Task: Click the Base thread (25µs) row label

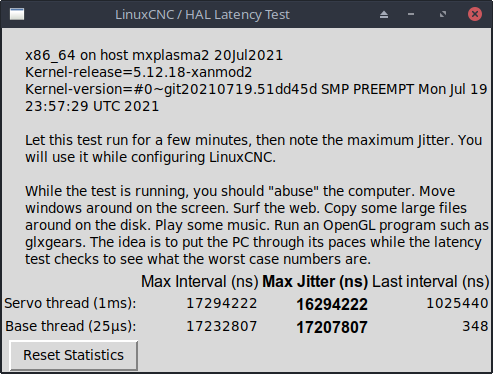Action: 71,326
